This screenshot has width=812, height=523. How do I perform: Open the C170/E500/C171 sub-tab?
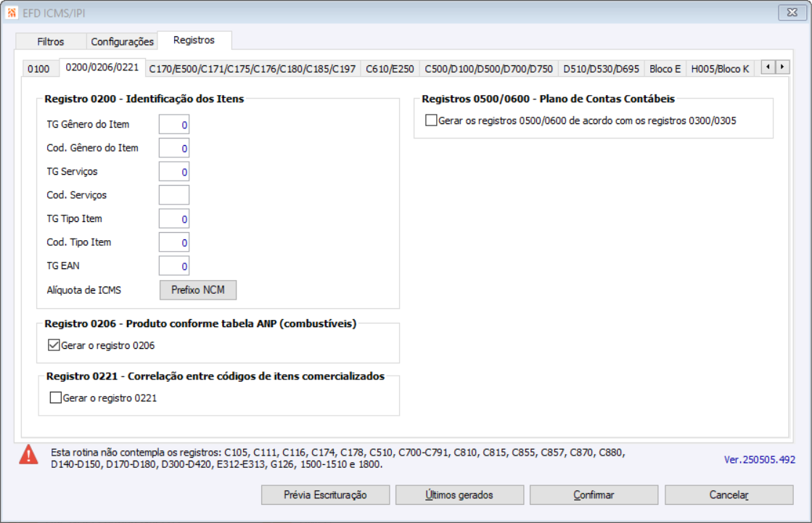point(253,69)
